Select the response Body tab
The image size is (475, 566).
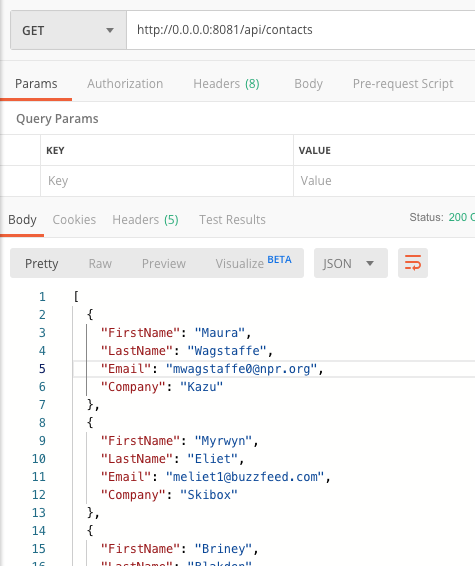[x=22, y=220]
